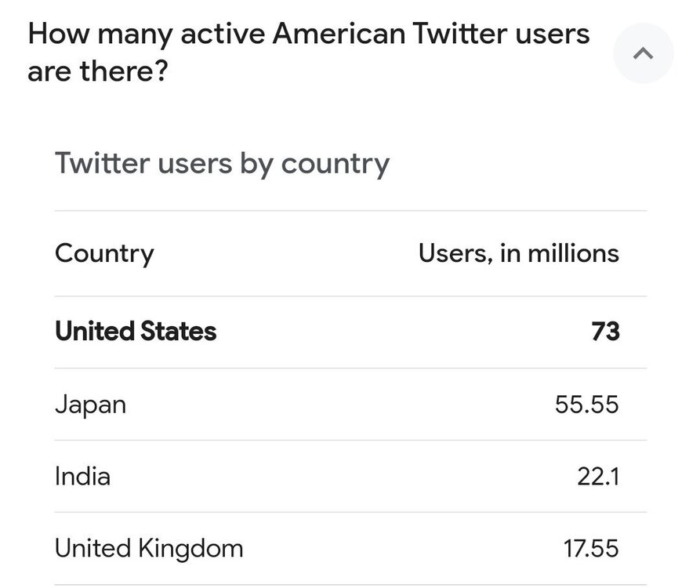
Task: Select the "United States" row label
Action: click(x=136, y=331)
